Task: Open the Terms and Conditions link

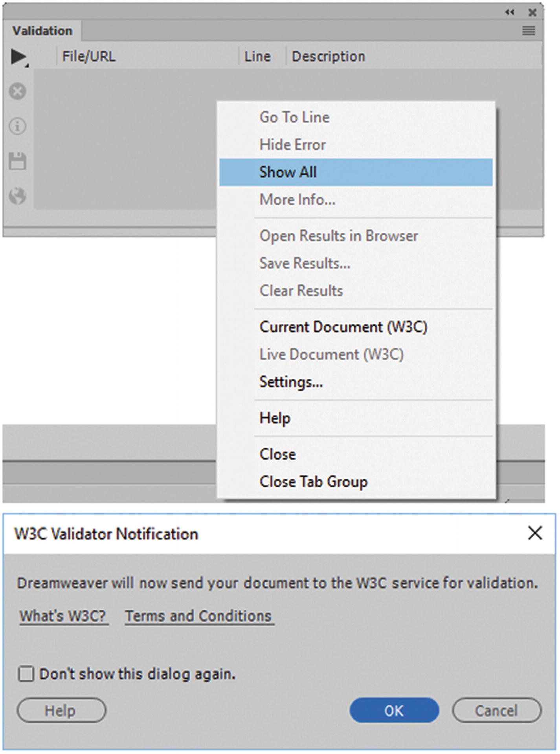Action: coord(198,616)
